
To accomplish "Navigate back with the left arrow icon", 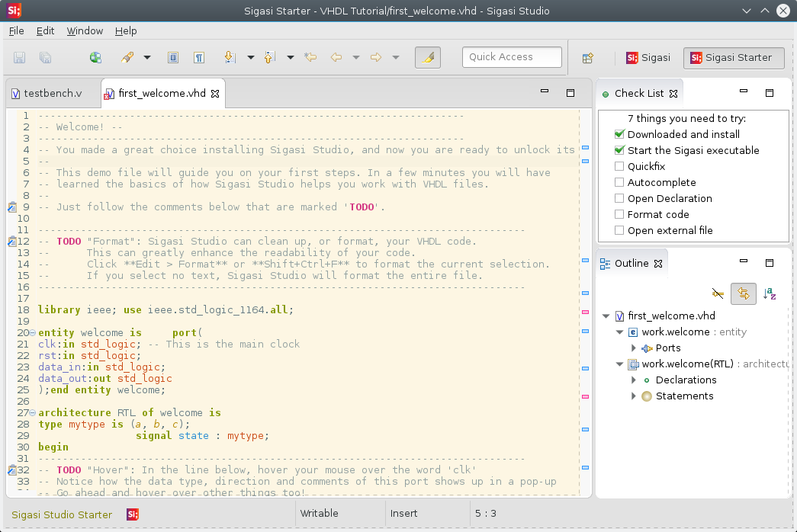I will (x=336, y=57).
